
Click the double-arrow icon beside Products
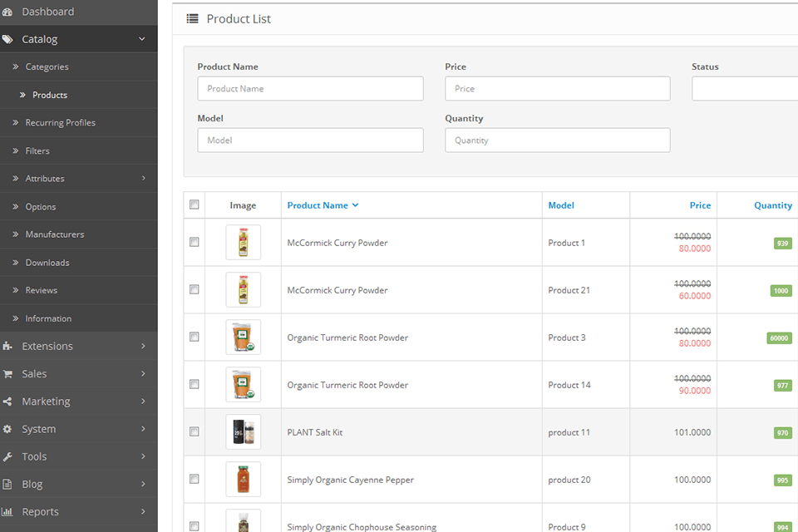coord(23,95)
